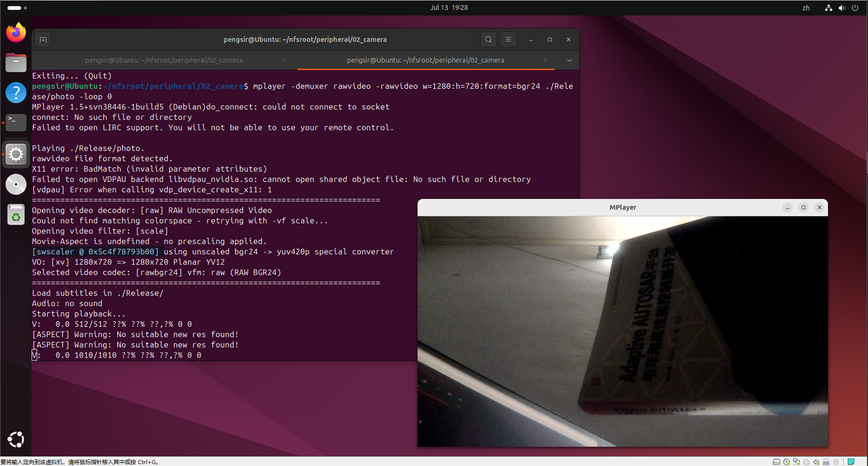
Task: Click the terminal window title path
Action: click(x=305, y=39)
